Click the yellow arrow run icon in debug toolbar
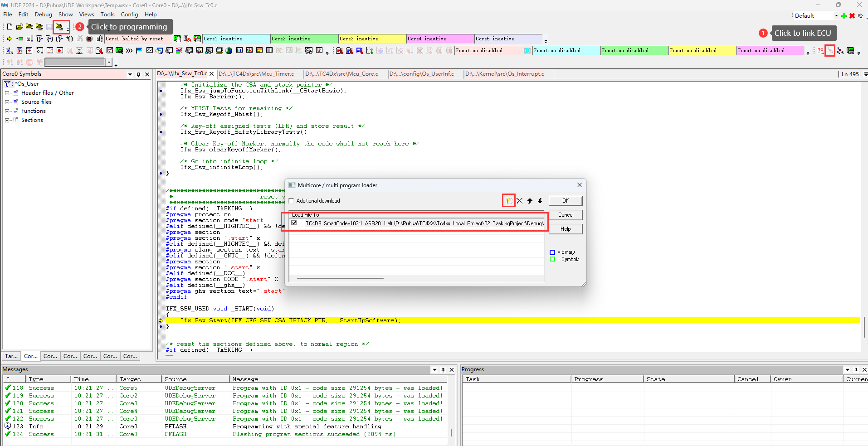This screenshot has width=868, height=446. [9, 39]
